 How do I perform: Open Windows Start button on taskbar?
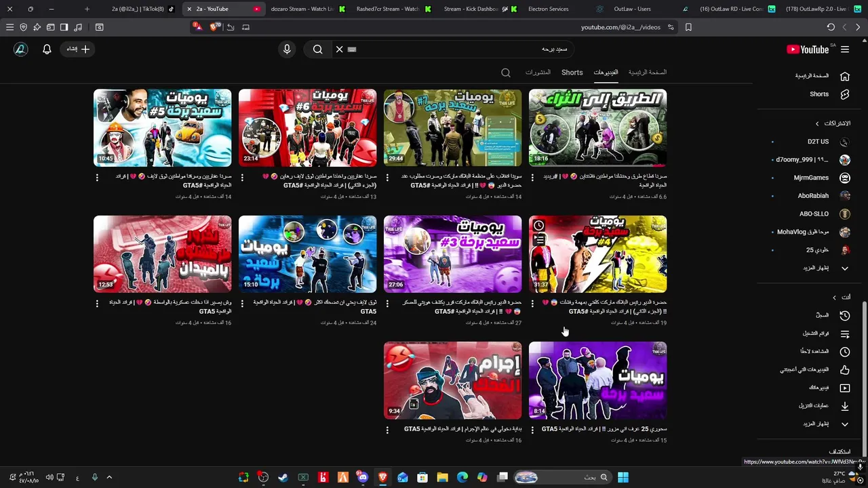coord(623,478)
